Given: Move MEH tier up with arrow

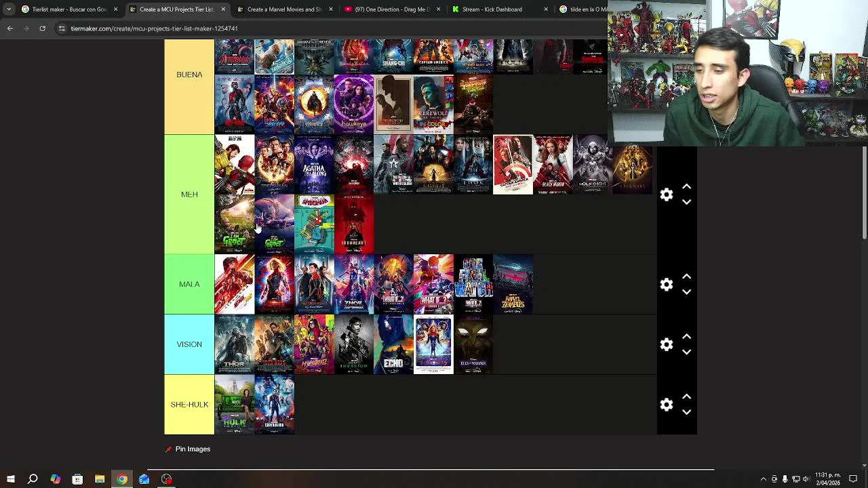Looking at the screenshot, I should [686, 186].
